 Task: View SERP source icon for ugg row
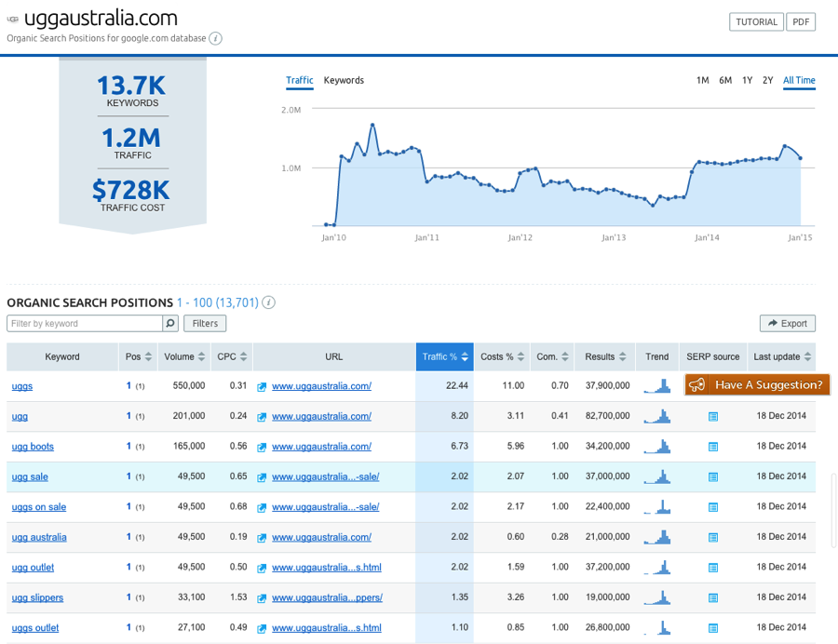click(713, 417)
